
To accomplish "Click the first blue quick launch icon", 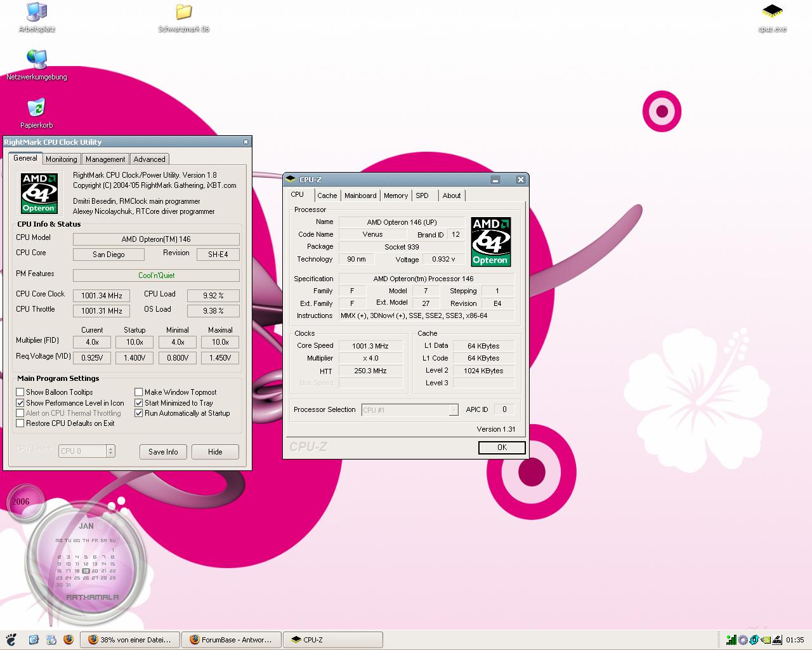I will [x=34, y=640].
